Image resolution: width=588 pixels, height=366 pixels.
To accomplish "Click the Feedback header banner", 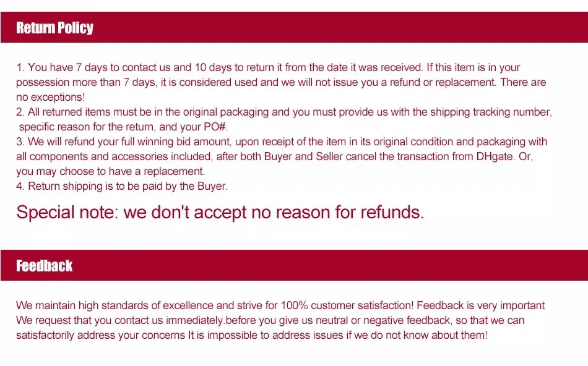I will tap(294, 265).
